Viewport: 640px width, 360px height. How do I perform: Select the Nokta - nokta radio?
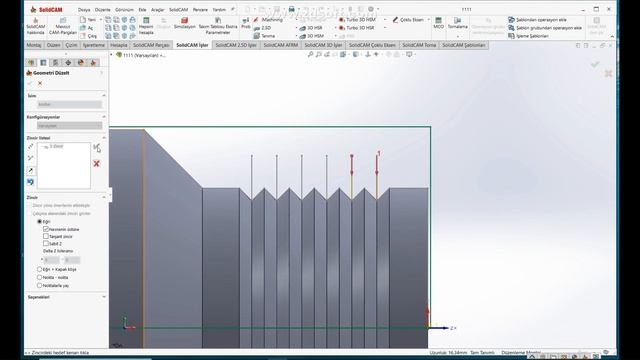click(40, 278)
